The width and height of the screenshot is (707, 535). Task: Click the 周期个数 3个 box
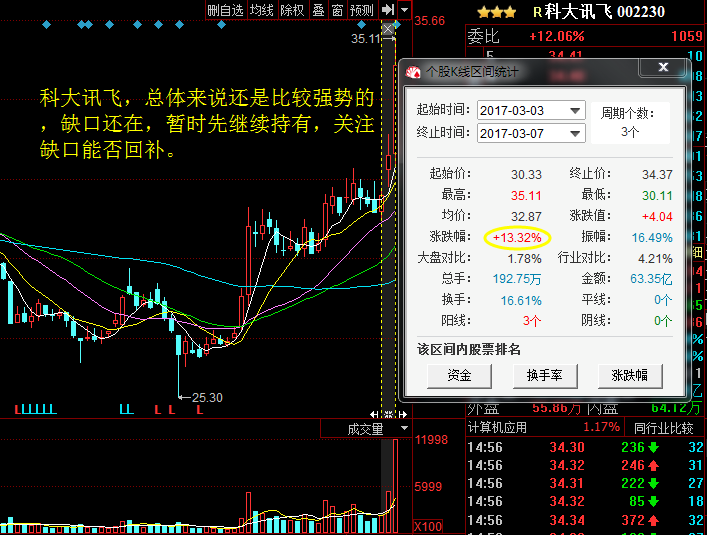pos(630,122)
